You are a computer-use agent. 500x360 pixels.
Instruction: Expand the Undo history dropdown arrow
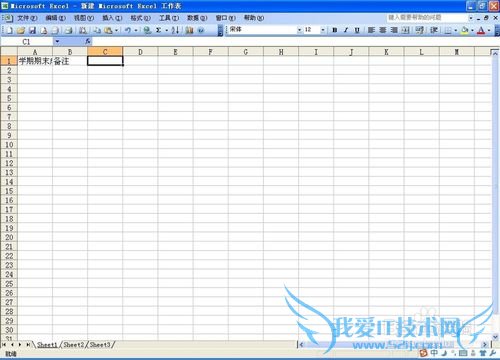click(136, 30)
